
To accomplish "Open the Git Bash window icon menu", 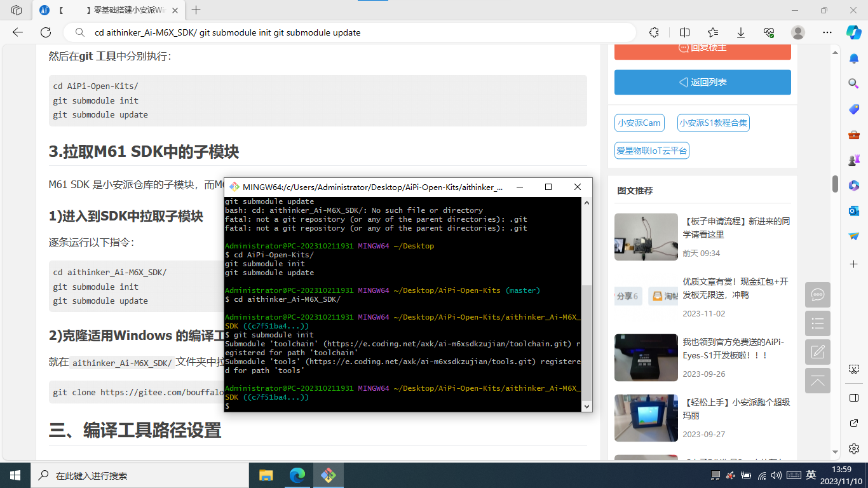I will 234,187.
